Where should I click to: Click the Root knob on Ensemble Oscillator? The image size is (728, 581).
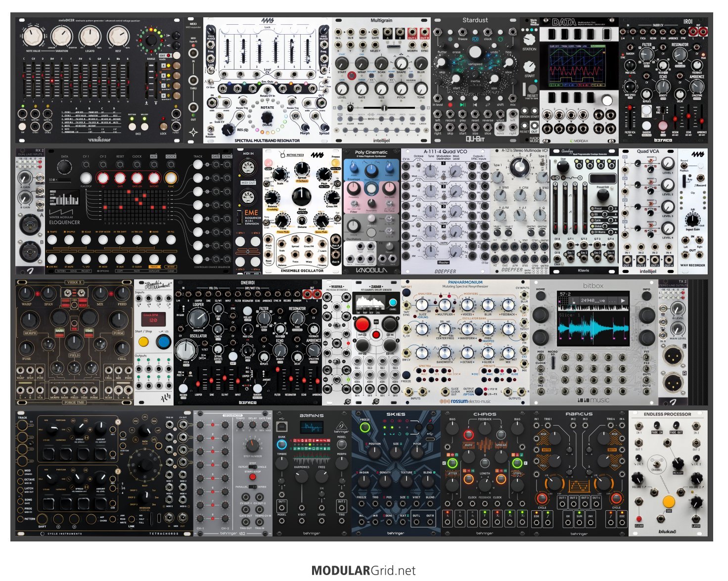tap(301, 197)
